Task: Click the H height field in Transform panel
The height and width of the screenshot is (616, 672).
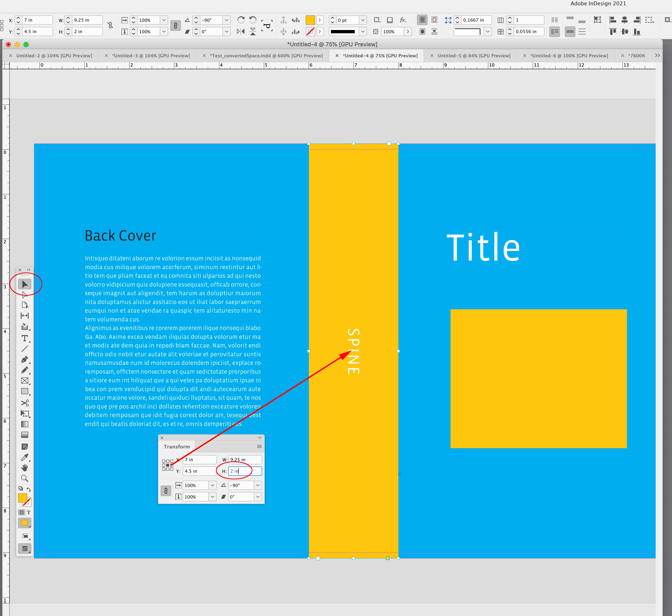Action: pos(245,471)
